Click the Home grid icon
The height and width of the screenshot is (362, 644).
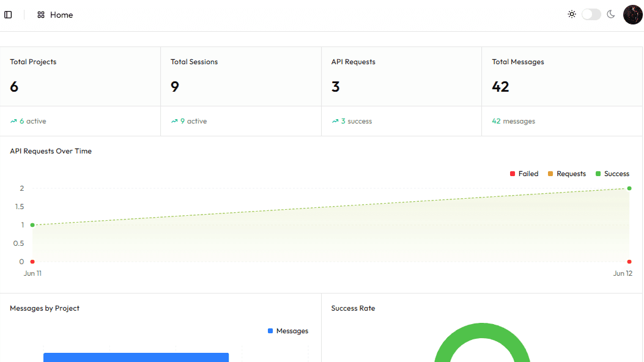(40, 15)
